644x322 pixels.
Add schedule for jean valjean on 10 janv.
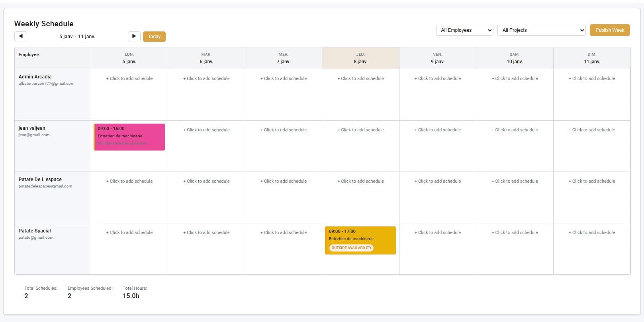(515, 130)
